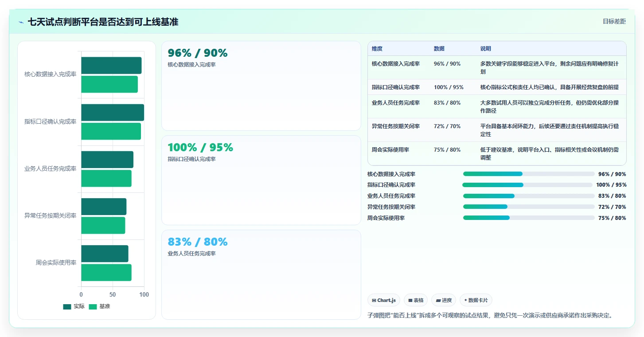Click the 83% / 80% value beside the progress bar

coord(612,196)
